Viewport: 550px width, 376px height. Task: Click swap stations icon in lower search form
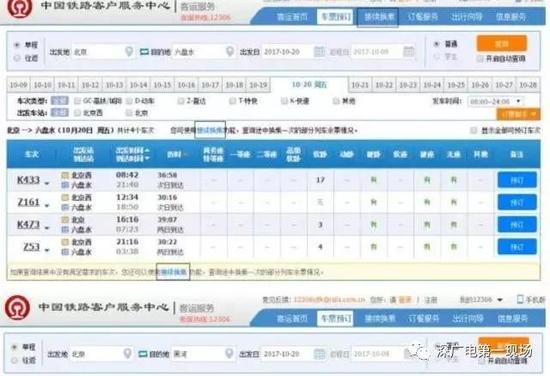[x=143, y=354]
